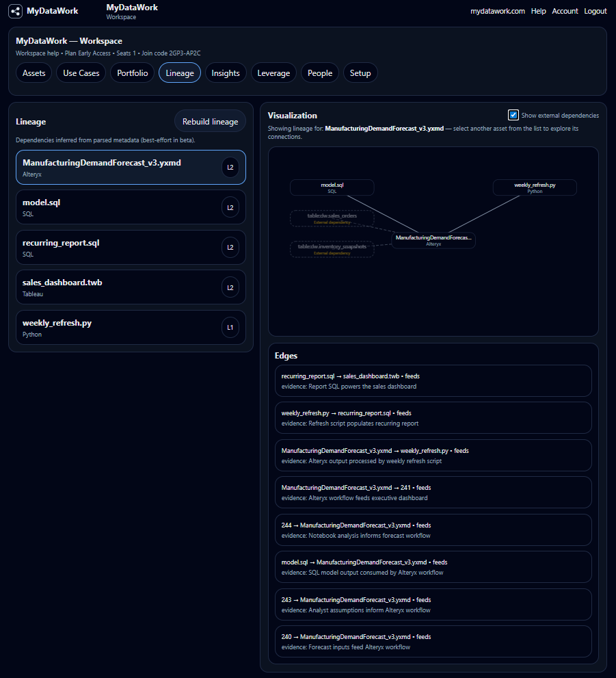Click the MyDataWork share-nodes logo icon
Screen dimensions: 616x678
point(16,11)
